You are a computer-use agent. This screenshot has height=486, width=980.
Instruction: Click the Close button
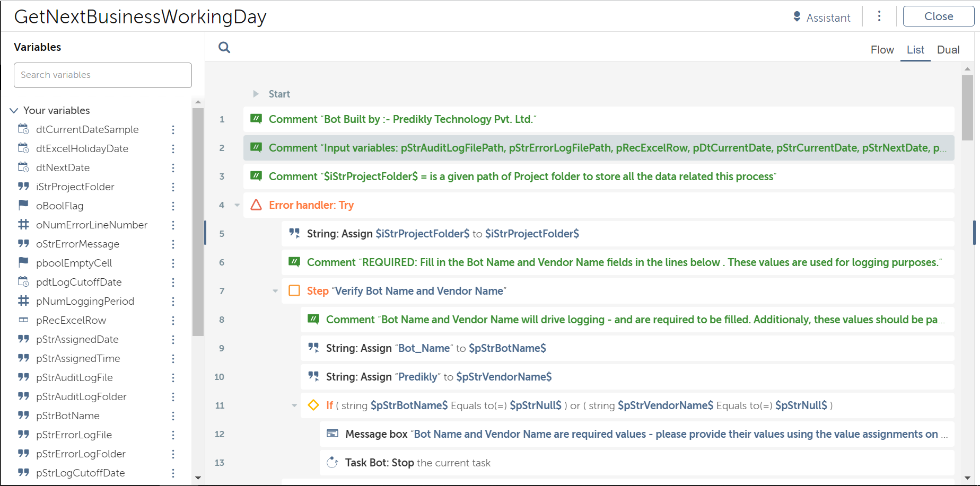point(938,16)
